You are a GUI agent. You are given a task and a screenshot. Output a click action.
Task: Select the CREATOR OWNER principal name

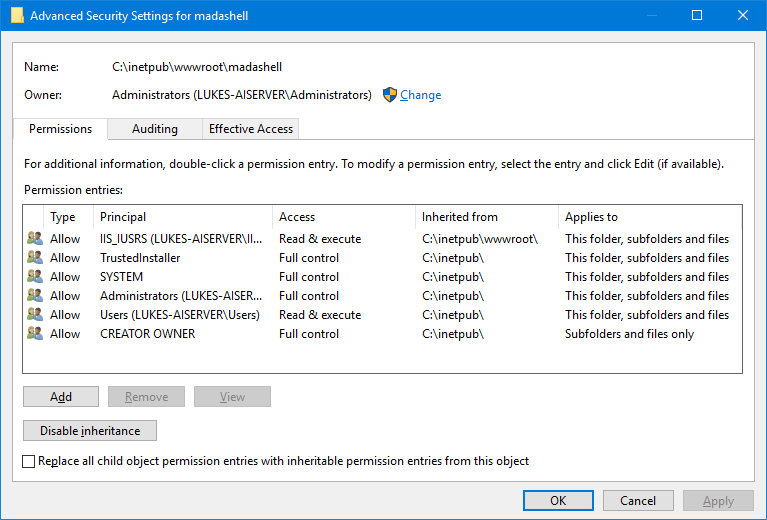148,334
